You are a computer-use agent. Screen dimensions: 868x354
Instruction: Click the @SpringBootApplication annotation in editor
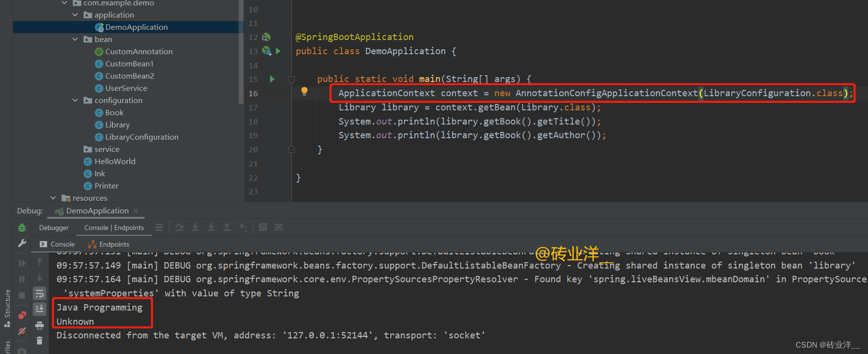pos(354,37)
